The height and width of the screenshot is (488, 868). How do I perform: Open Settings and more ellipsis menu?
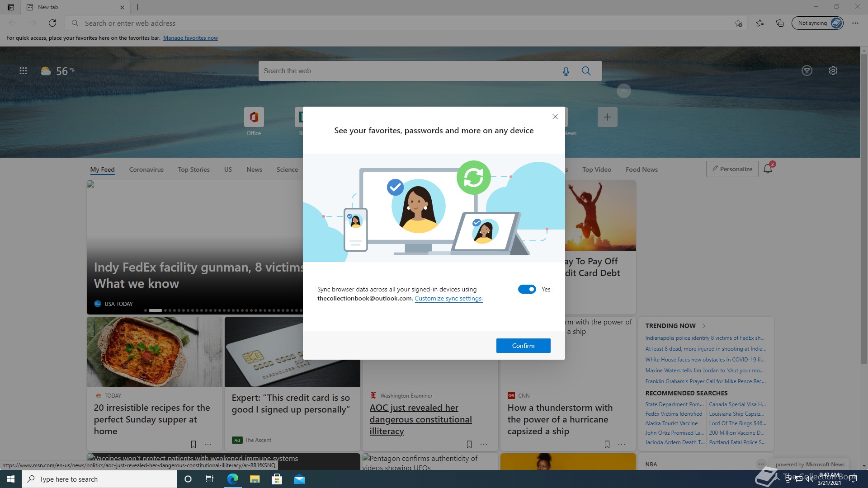click(x=855, y=23)
